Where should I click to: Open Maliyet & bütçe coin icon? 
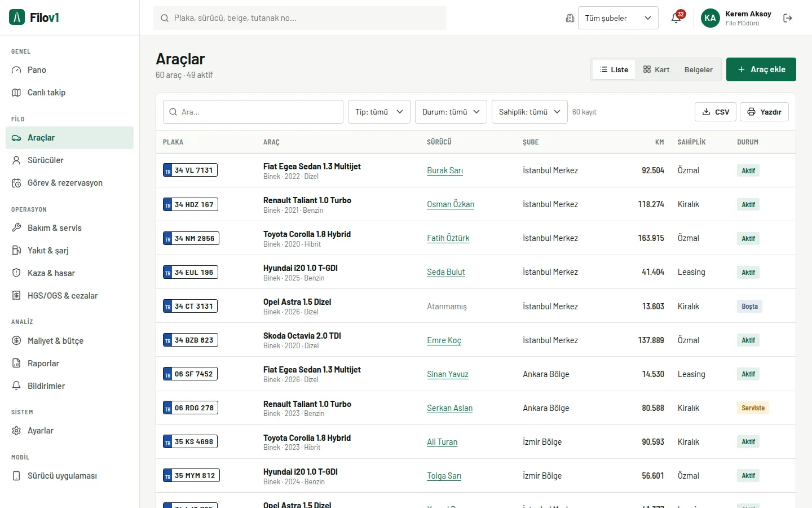pos(16,341)
